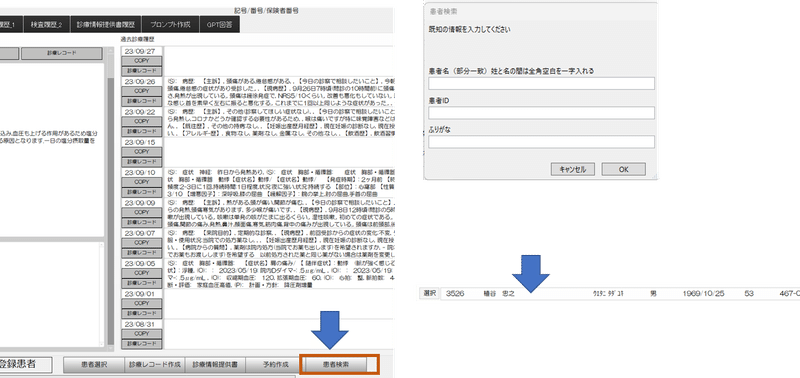This screenshot has height=378, width=800.
Task: Click 診療レコード for the 23/09/01 entry
Action: point(141,313)
